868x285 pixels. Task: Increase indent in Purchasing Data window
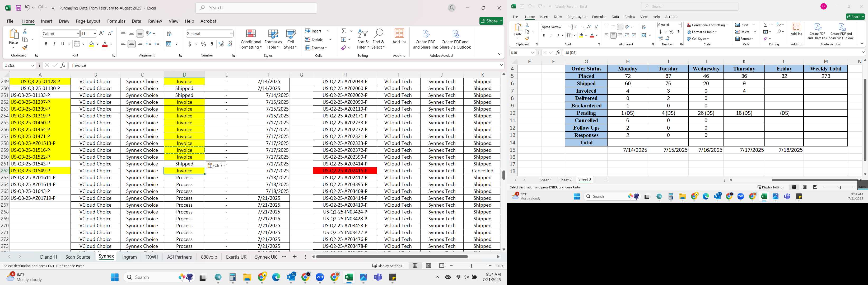tap(157, 44)
